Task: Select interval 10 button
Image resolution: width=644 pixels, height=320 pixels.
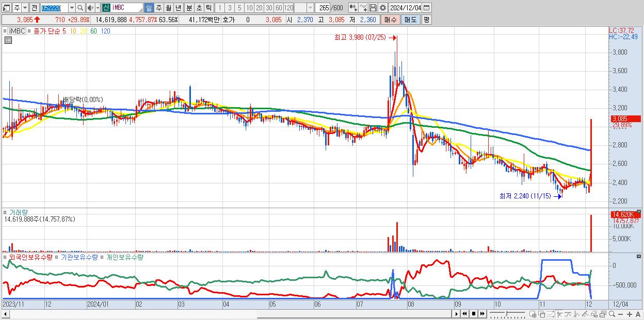Action: click(249, 8)
